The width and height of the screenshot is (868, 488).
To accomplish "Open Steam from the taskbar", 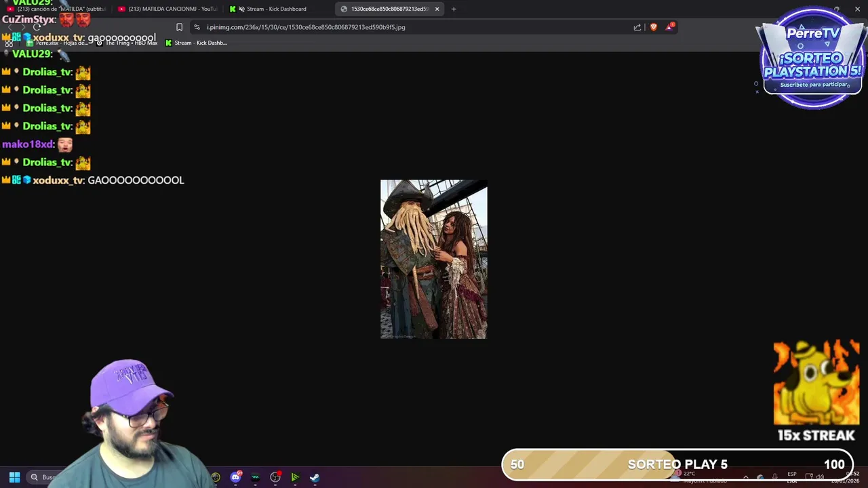I will click(x=315, y=477).
